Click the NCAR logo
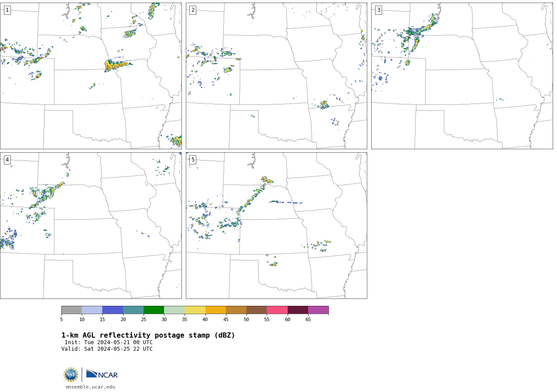This screenshot has width=557, height=392. point(102,374)
